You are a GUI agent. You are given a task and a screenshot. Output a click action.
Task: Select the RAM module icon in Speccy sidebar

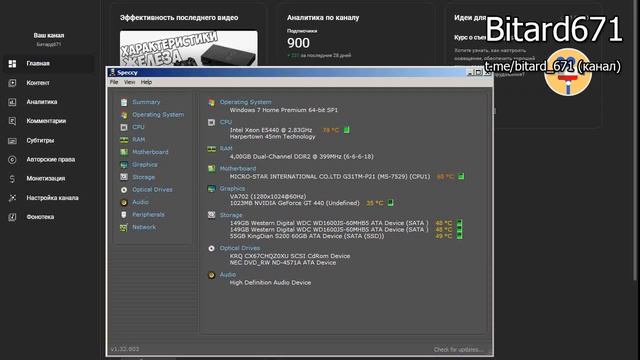click(x=124, y=140)
